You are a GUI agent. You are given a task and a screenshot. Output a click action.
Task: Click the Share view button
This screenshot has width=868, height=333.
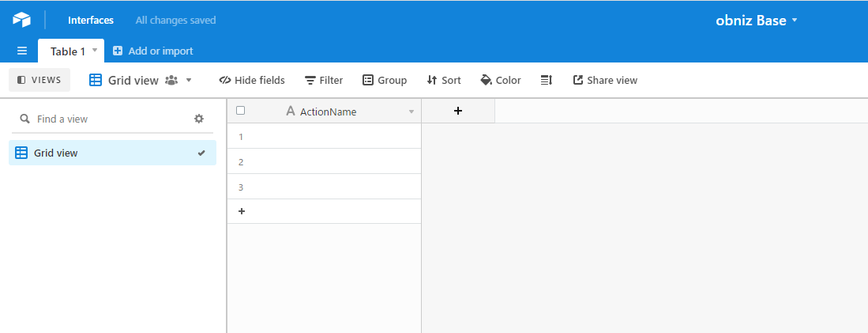605,80
